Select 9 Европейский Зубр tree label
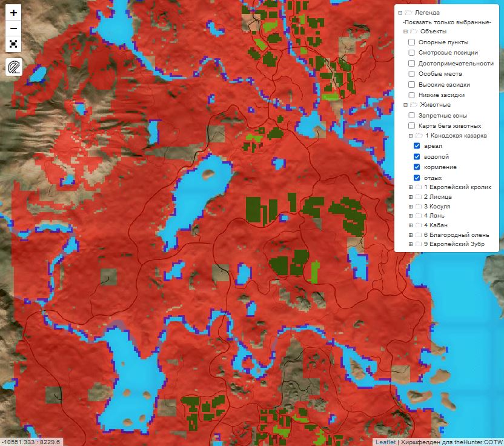 [x=454, y=244]
